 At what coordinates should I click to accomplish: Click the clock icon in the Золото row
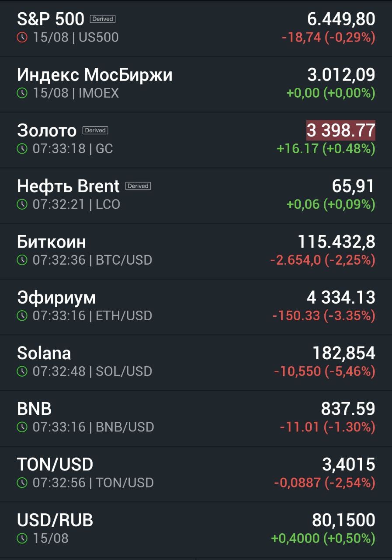[22, 149]
